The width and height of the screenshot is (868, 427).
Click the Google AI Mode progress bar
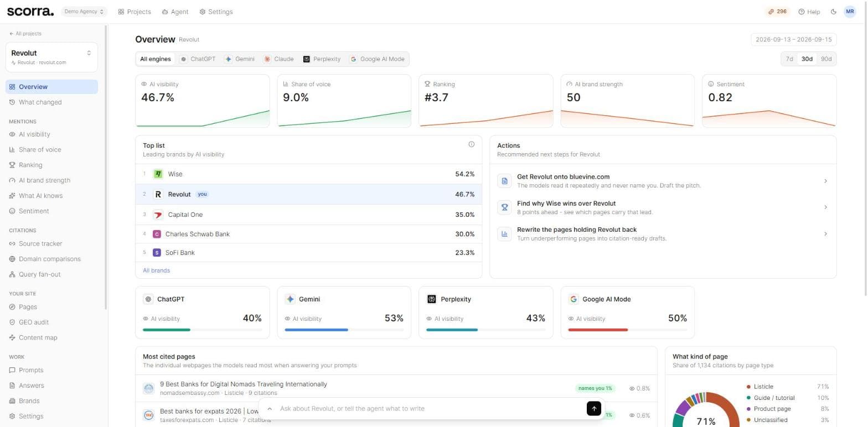click(x=627, y=330)
